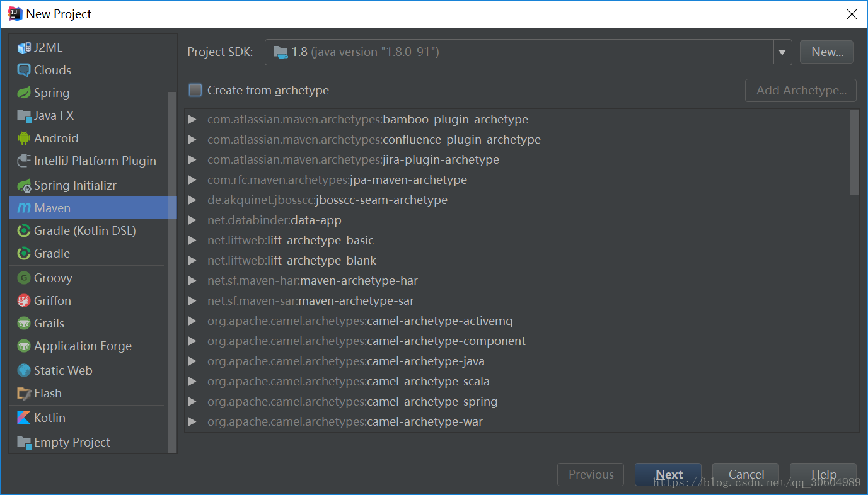868x495 pixels.
Task: Select Maven project type label
Action: (52, 208)
